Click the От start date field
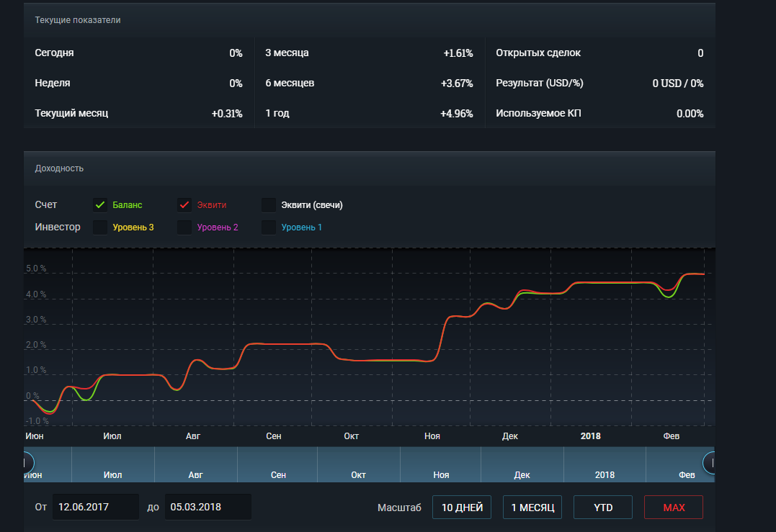The image size is (776, 532). click(x=96, y=507)
